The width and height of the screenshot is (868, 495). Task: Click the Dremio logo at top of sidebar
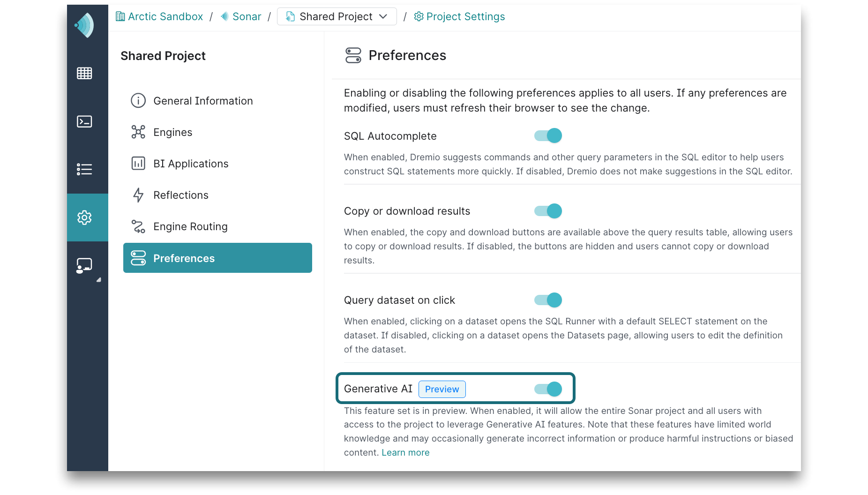tap(84, 25)
